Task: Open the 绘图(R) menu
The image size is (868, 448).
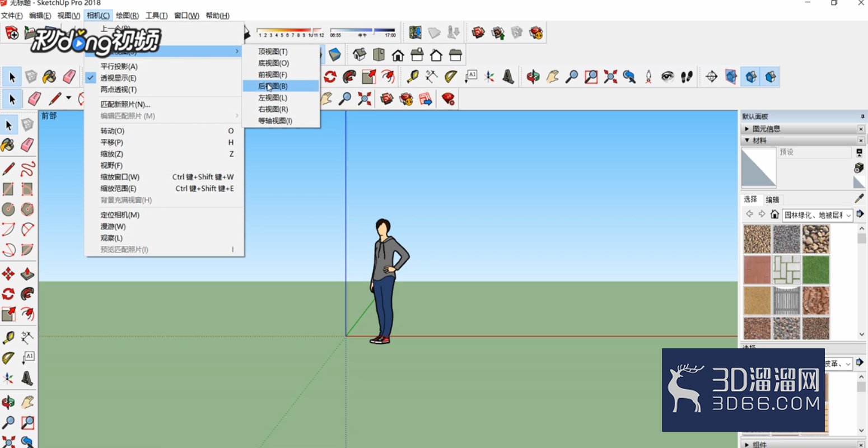Action: click(x=127, y=16)
